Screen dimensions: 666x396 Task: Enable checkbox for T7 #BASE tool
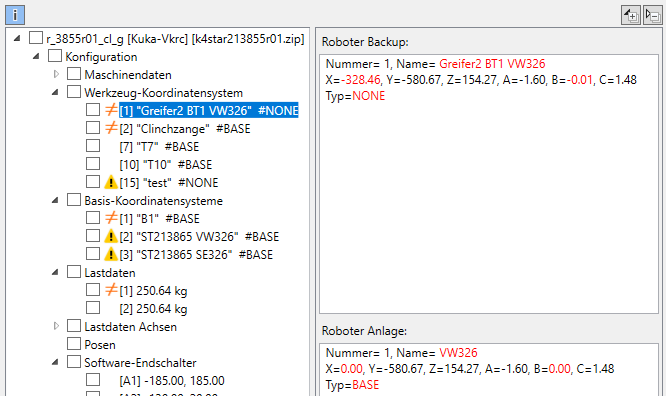coord(93,146)
